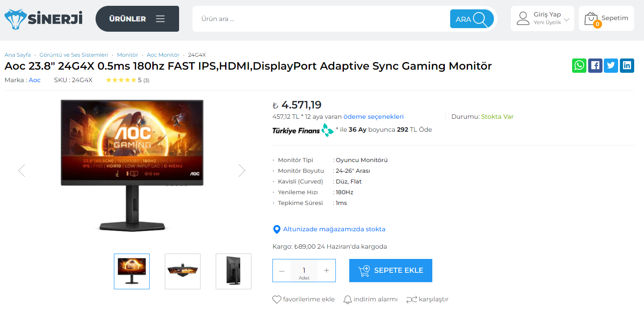Go to Aoc Monitör breadcrumb
The image size is (644, 321).
163,55
